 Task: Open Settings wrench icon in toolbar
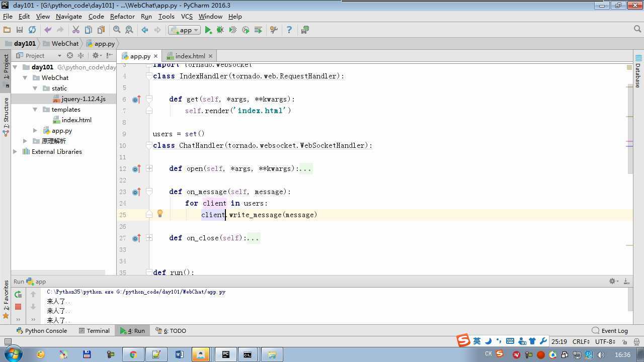[274, 30]
